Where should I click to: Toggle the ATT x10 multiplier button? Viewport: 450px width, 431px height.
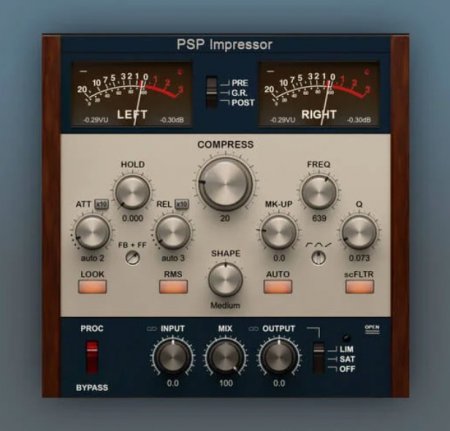click(101, 204)
